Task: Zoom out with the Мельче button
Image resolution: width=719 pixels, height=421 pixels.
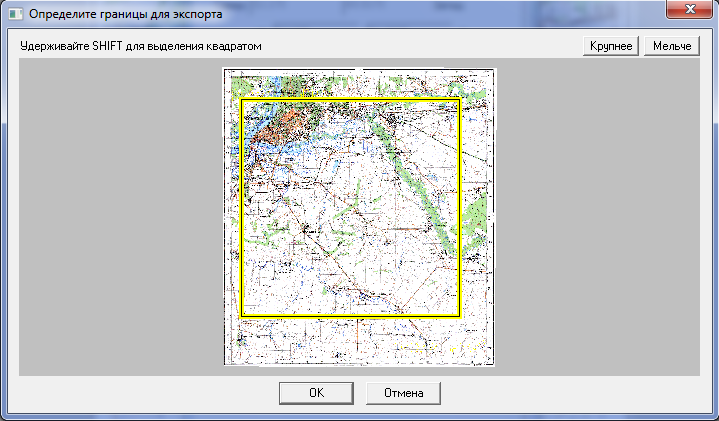Action: (672, 47)
